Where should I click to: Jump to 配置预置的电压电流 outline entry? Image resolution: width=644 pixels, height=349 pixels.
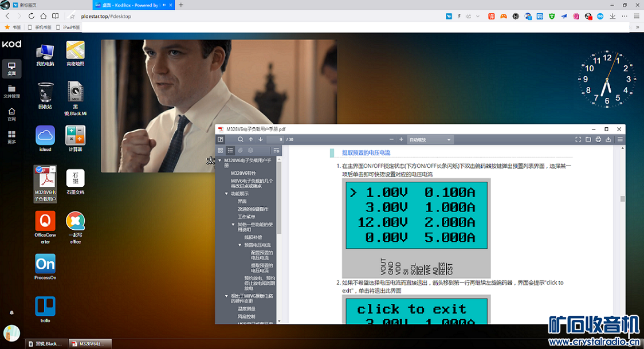pos(262,256)
